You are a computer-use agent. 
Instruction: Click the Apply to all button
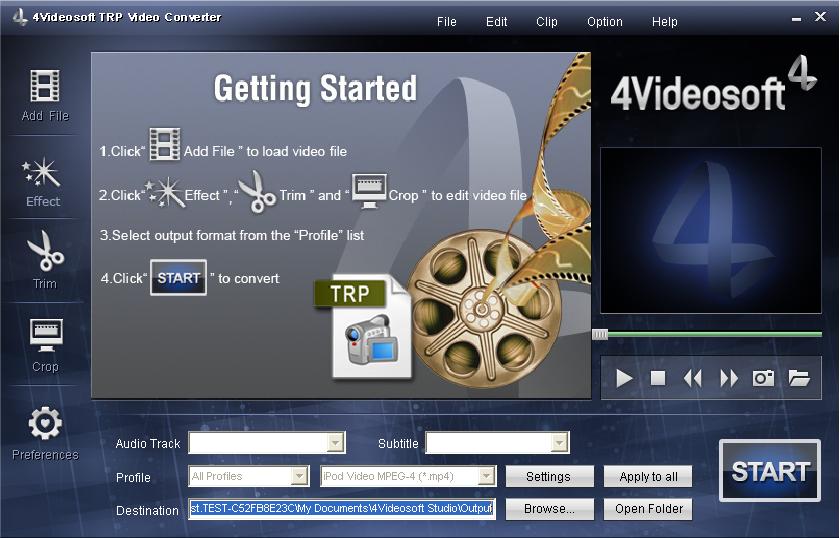pyautogui.click(x=648, y=476)
